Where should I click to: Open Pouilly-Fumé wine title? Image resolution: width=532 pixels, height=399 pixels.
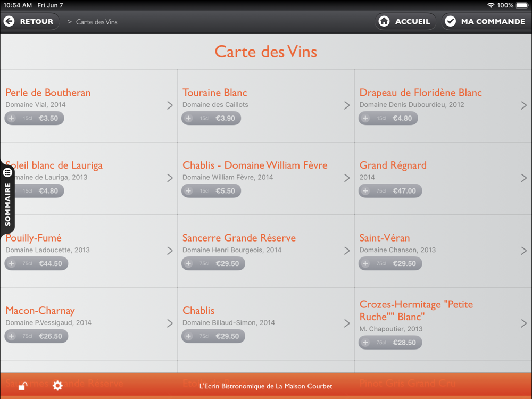pyautogui.click(x=34, y=238)
